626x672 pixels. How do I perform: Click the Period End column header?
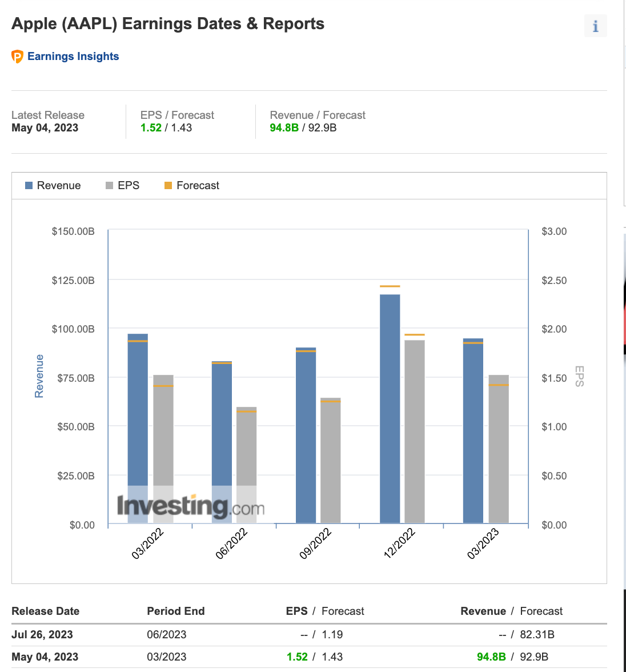pos(176,611)
